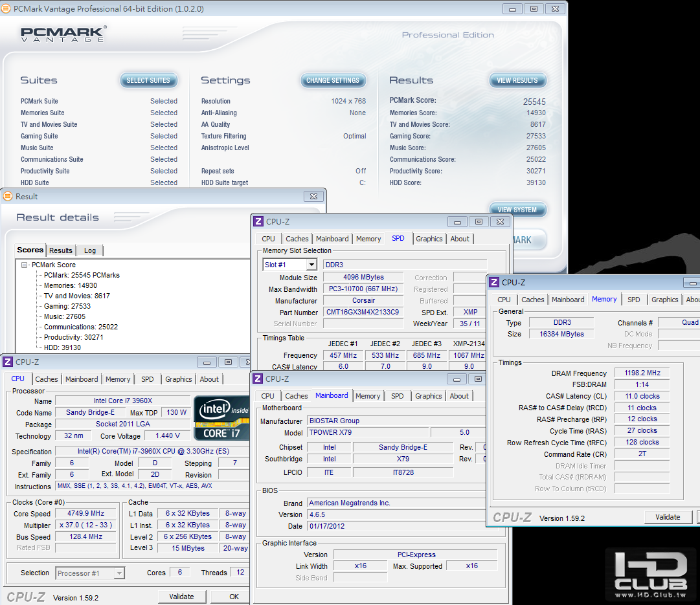This screenshot has height=605, width=700.
Task: Click the Specification field i7-3960X CPU
Action: [x=153, y=451]
